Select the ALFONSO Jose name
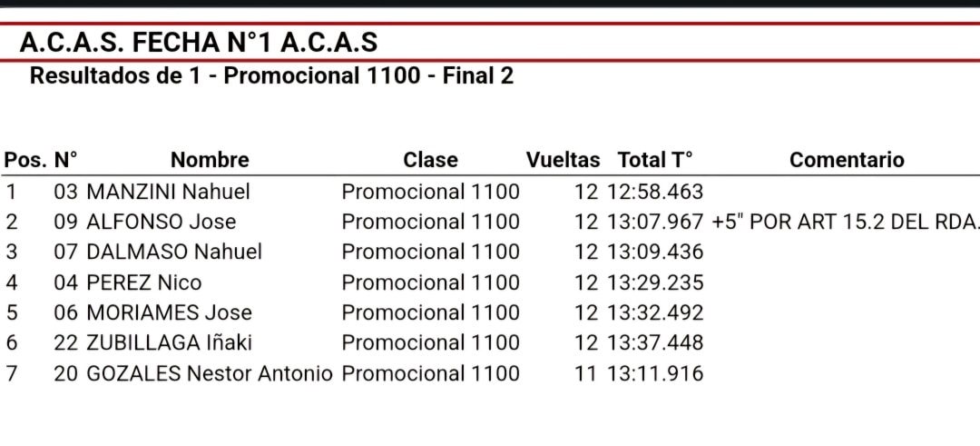Viewport: 980px width, 446px height. pos(162,222)
